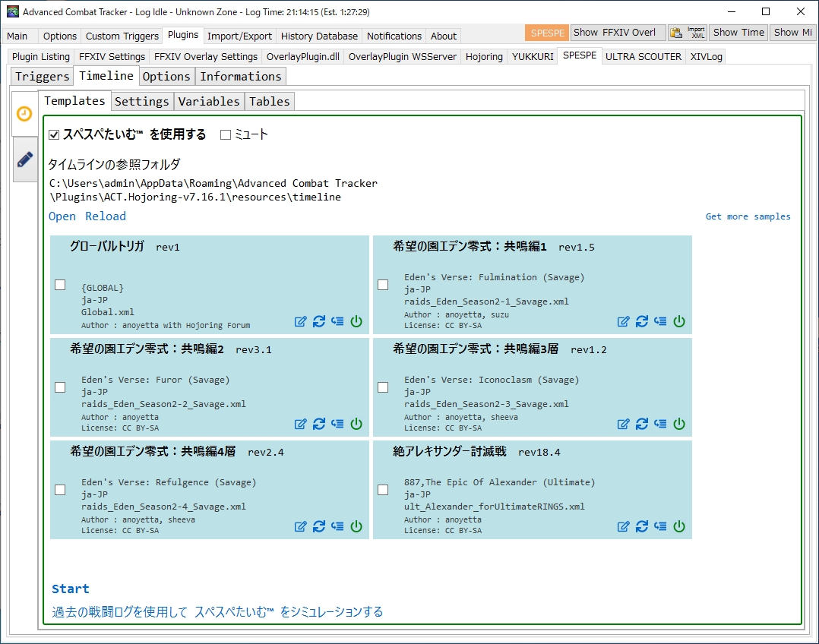Click the Show FFXIV Overl button
Image resolution: width=819 pixels, height=644 pixels.
(618, 33)
